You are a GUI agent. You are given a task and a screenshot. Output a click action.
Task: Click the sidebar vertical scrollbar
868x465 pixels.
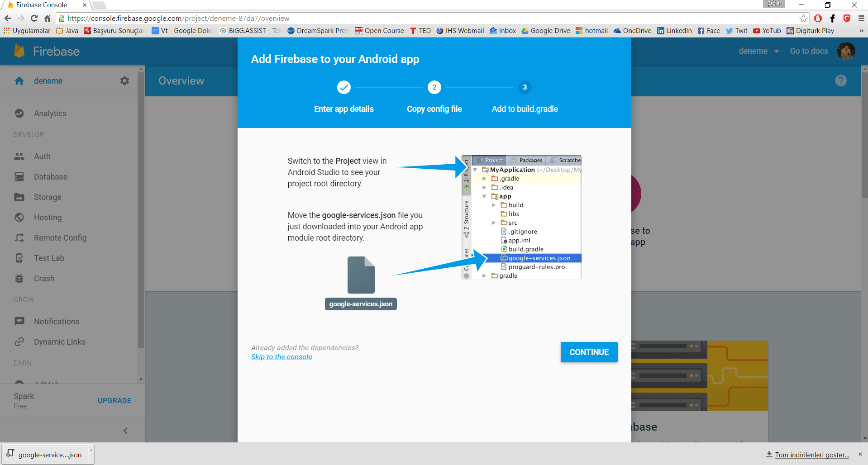[141, 209]
